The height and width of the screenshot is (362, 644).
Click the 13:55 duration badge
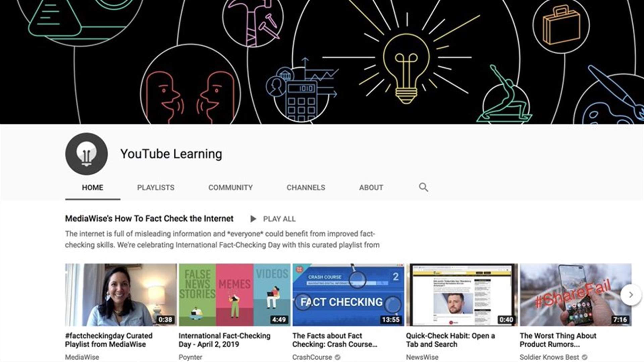pos(391,320)
